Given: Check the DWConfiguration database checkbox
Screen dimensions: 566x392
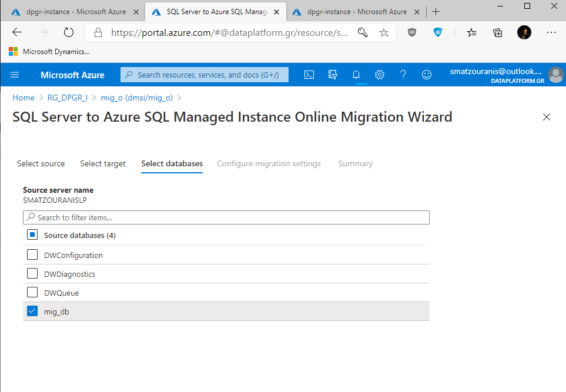Looking at the screenshot, I should point(32,254).
